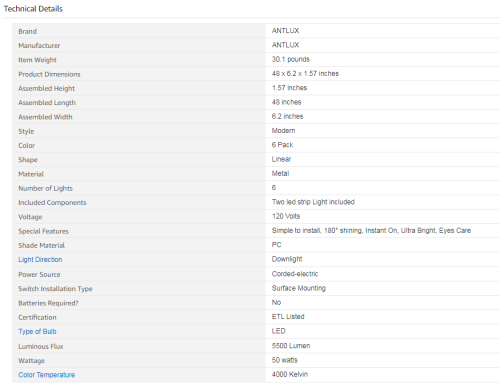
Task: Select the 'Manufacturer' row label
Action: coord(39,45)
